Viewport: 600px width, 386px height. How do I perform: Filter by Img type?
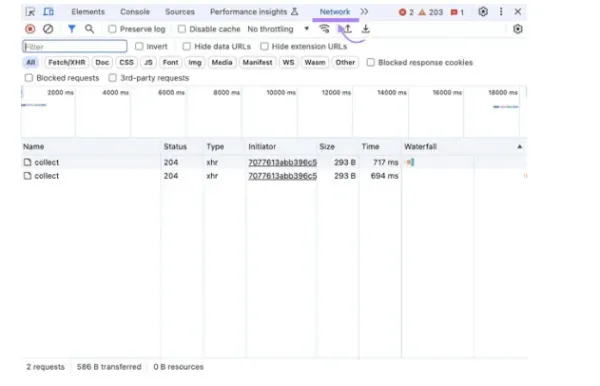(195, 62)
